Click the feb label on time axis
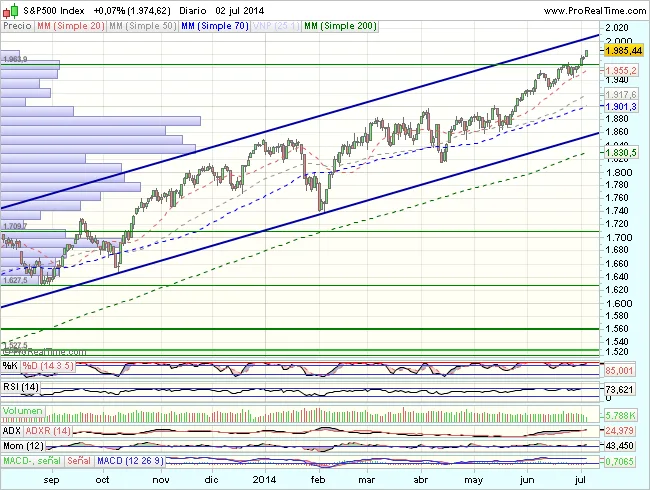650x490 pixels. click(318, 480)
